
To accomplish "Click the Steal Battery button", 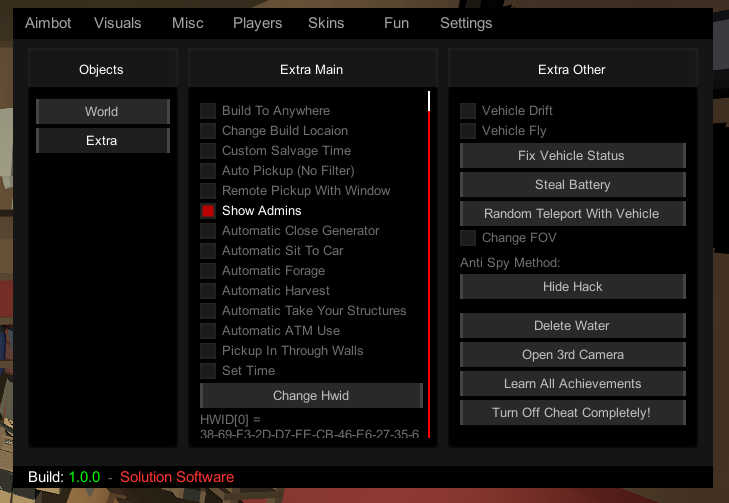I will [x=573, y=185].
